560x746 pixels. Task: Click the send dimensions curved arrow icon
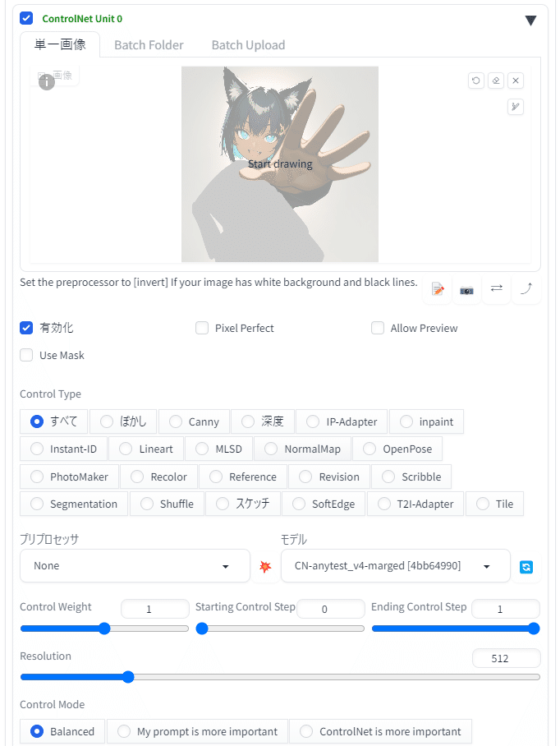point(526,288)
